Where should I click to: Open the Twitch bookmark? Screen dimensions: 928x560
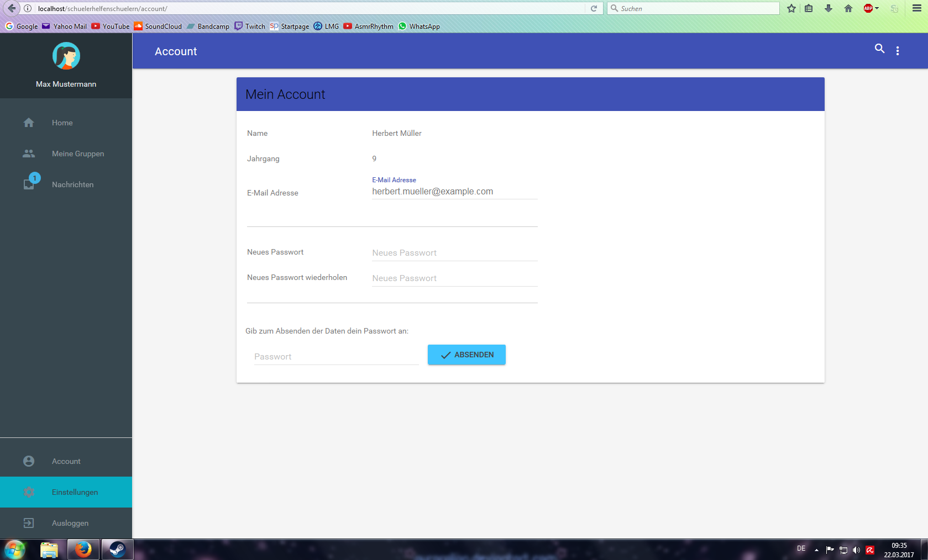[250, 26]
